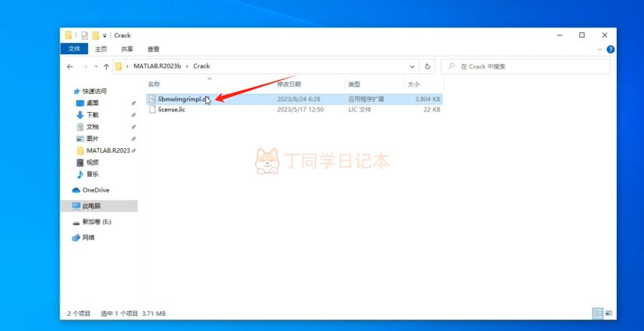The height and width of the screenshot is (331, 644).
Task: Open 音乐 in the navigation pane
Action: point(93,174)
